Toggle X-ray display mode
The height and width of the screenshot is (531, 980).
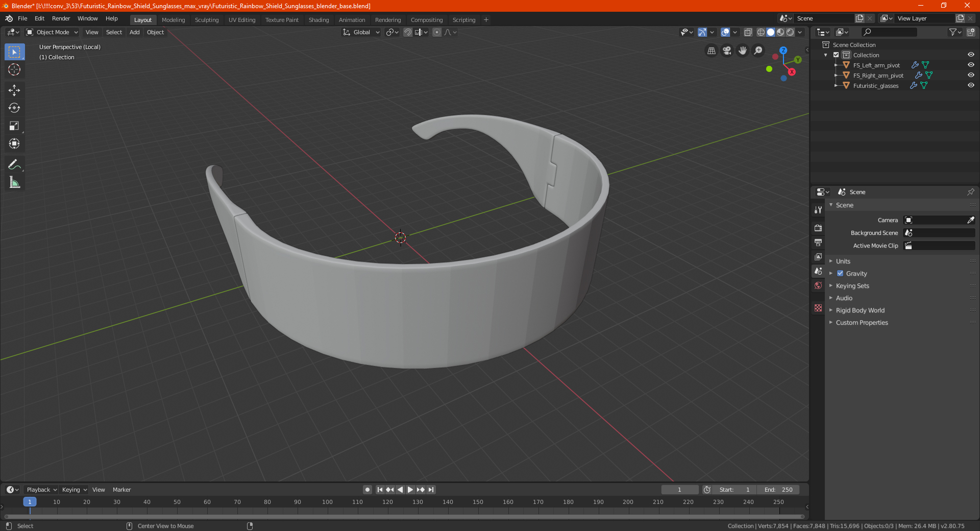748,32
